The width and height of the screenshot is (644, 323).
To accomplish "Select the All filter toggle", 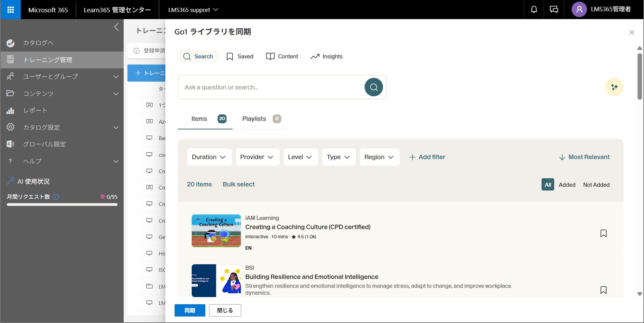I will (x=548, y=185).
